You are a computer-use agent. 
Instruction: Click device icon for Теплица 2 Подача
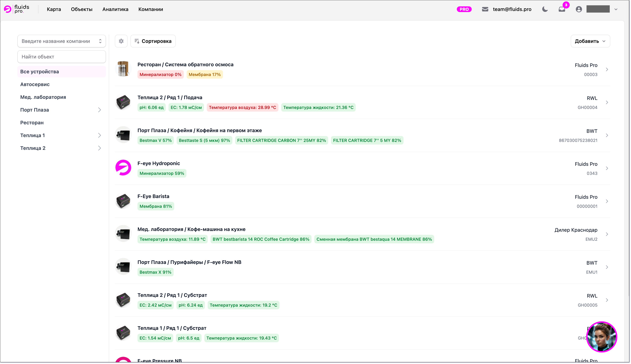[x=123, y=102]
